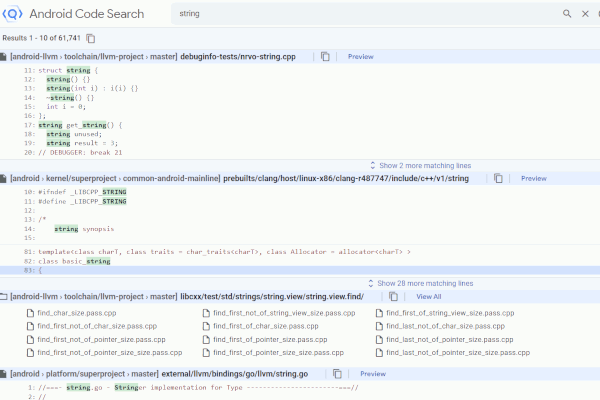Click file icon beside llvm/string.go result
The image size is (600, 400).
pyautogui.click(x=3, y=374)
